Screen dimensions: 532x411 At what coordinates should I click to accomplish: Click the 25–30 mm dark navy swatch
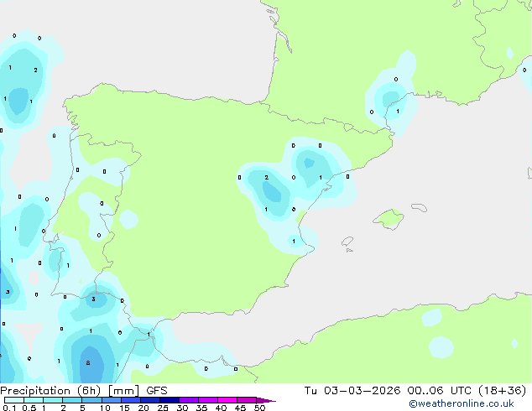pos(169,400)
